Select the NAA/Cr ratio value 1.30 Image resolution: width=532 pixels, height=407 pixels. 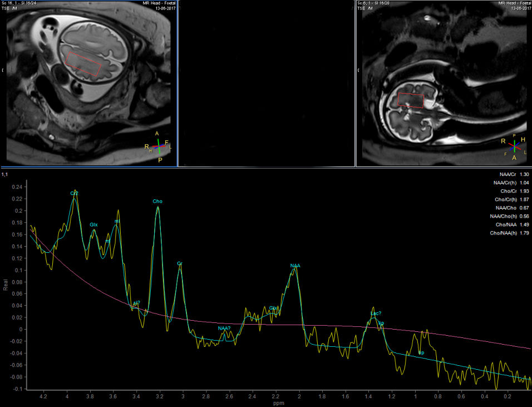pos(524,174)
